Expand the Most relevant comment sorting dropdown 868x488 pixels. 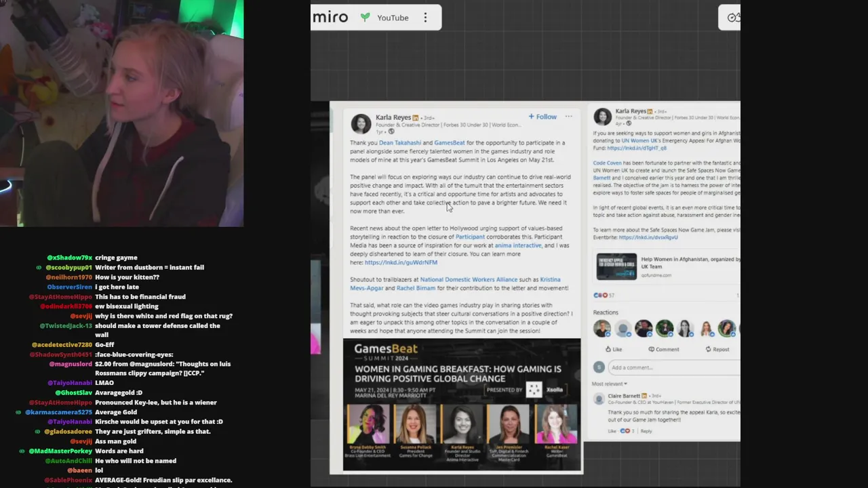[x=610, y=384]
